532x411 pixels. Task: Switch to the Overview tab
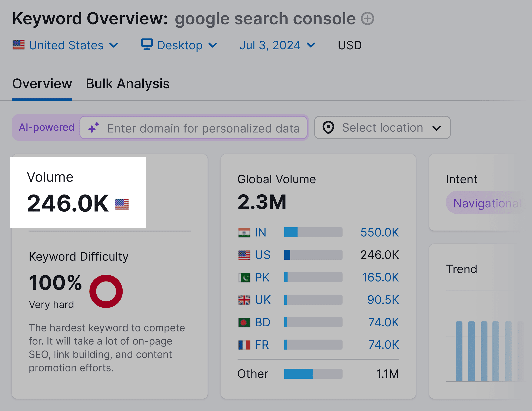click(42, 84)
